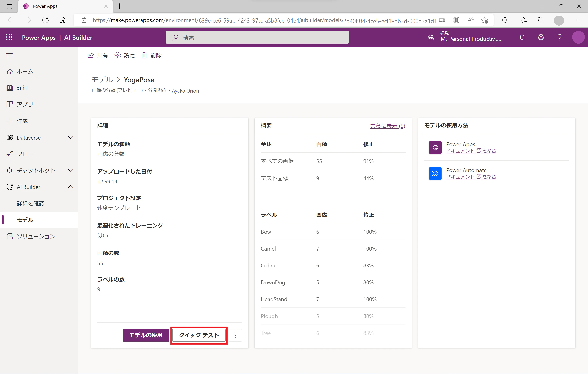The width and height of the screenshot is (588, 374).
Task: Open 設定 model settings in toolbar
Action: (124, 56)
